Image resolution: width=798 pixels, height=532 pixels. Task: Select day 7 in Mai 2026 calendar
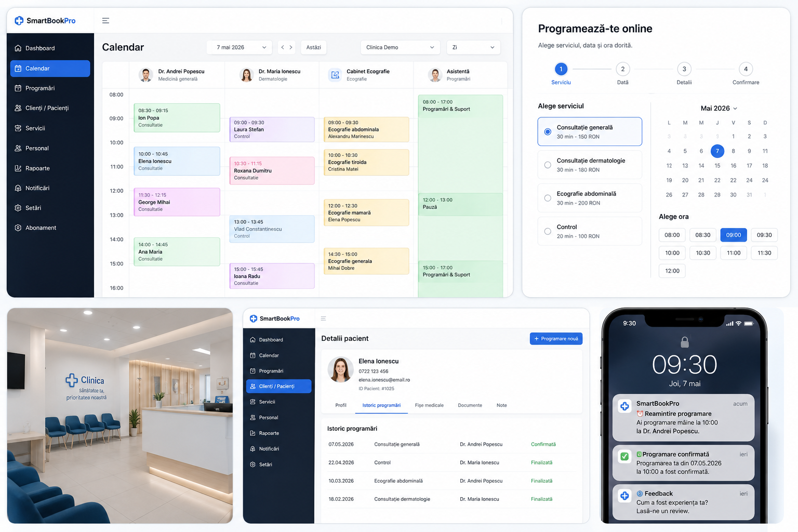(717, 151)
